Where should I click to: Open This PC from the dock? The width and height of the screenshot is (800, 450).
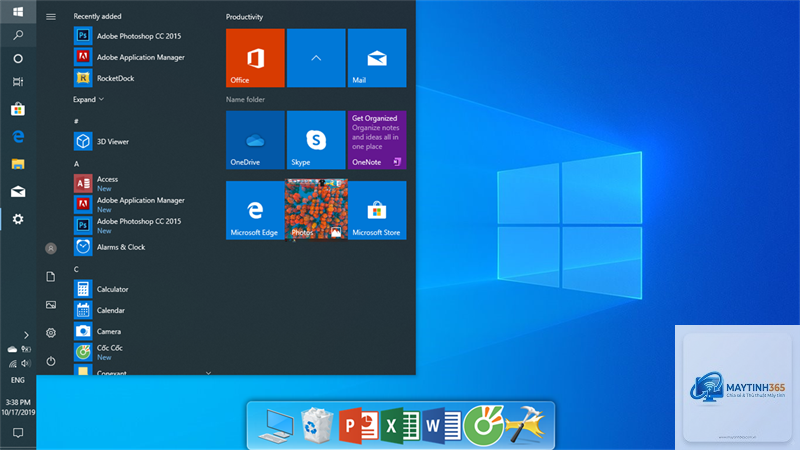[276, 426]
